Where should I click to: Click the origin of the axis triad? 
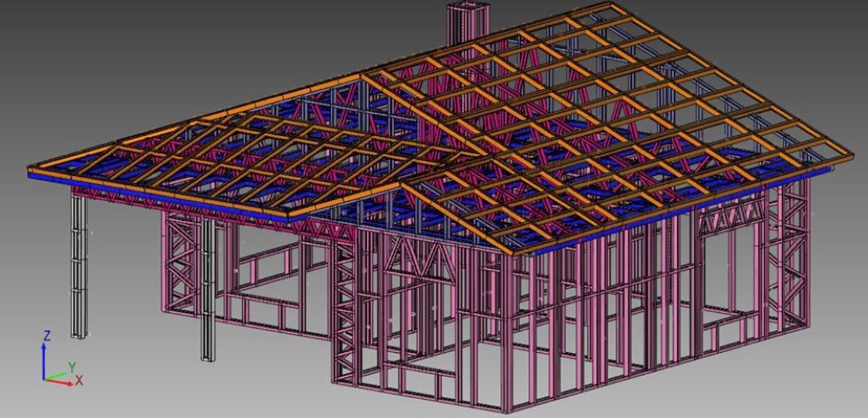[x=44, y=379]
